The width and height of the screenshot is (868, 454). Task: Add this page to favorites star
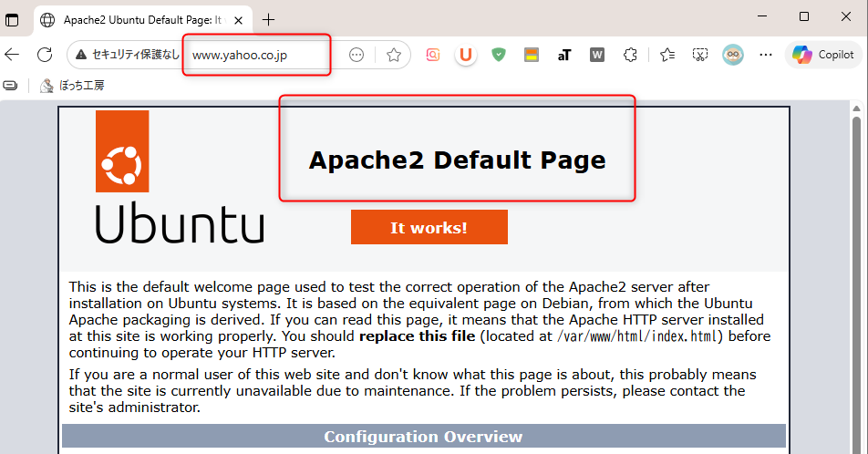coord(394,55)
